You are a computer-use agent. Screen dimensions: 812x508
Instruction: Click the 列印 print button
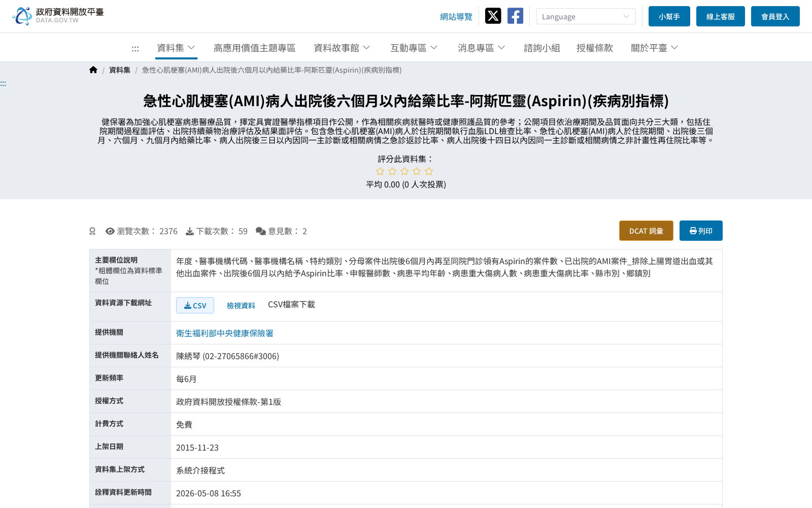coord(701,231)
